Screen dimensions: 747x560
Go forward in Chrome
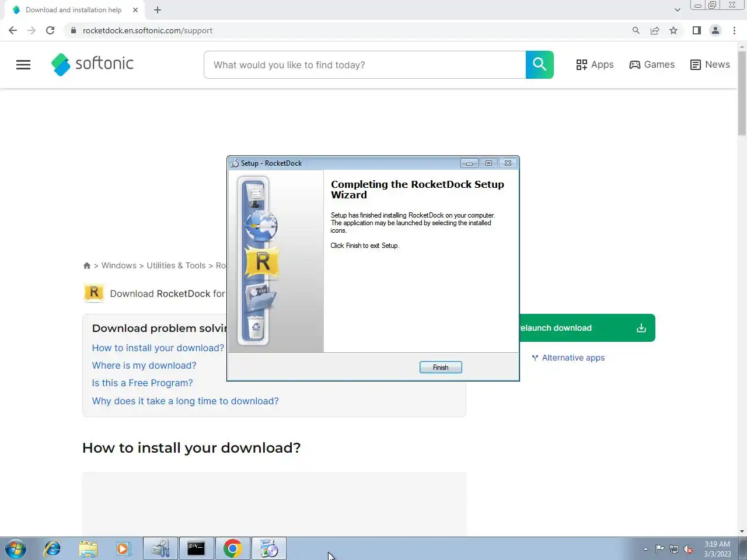point(32,30)
